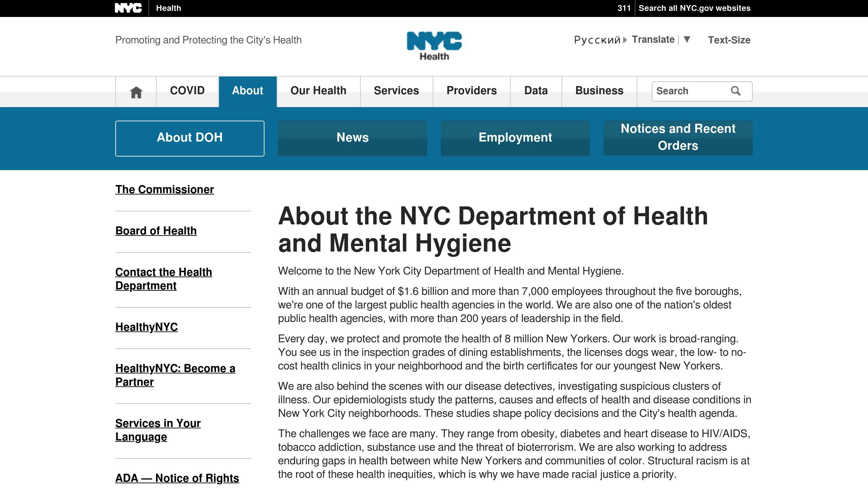
Task: Open Notices and Recent Orders
Action: [x=678, y=138]
